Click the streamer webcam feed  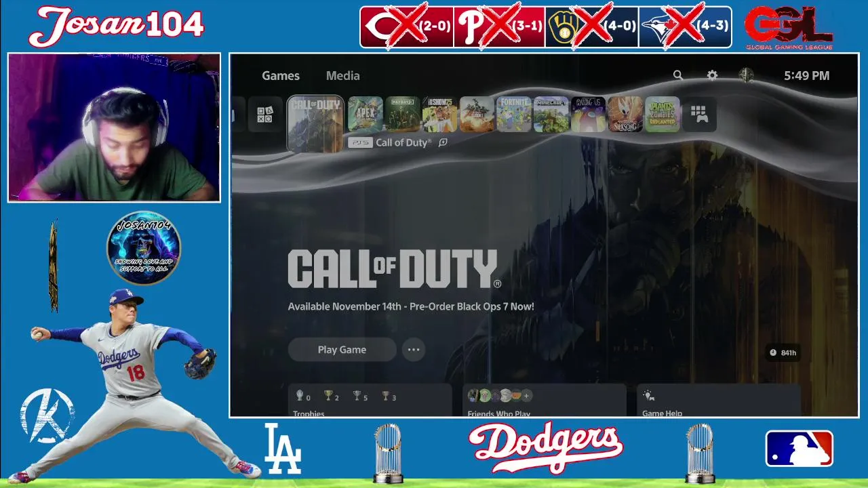point(114,127)
